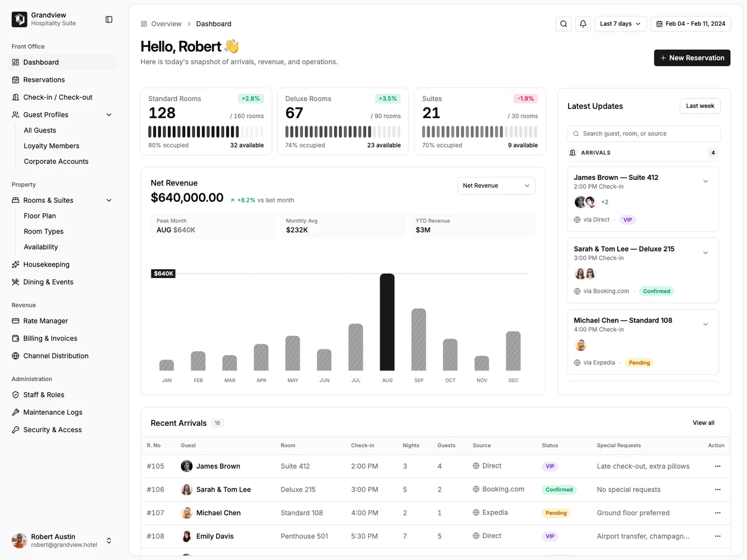This screenshot has height=560, width=747.
Task: Click the notifications bell icon
Action: coord(583,23)
